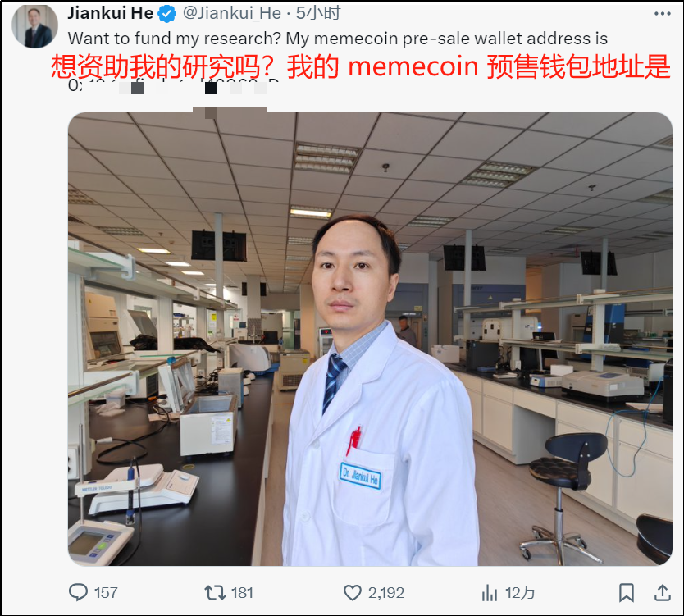Click the blue verified badge
Viewport: 684px width, 616px height.
166,14
